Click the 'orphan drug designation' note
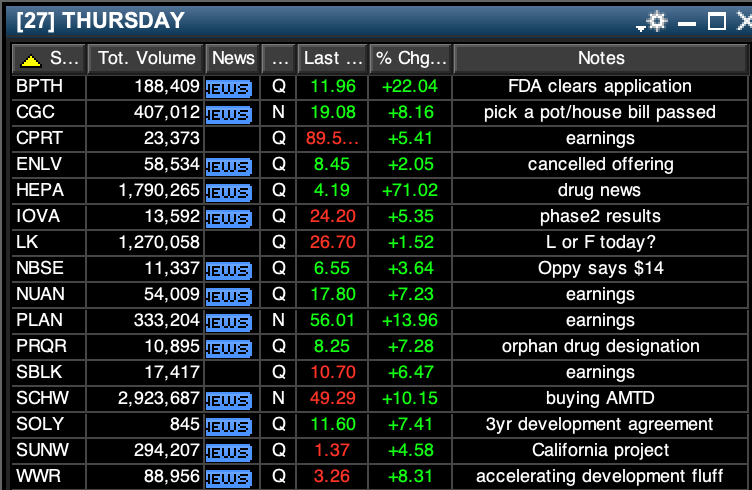This screenshot has height=490, width=752. pos(600,346)
